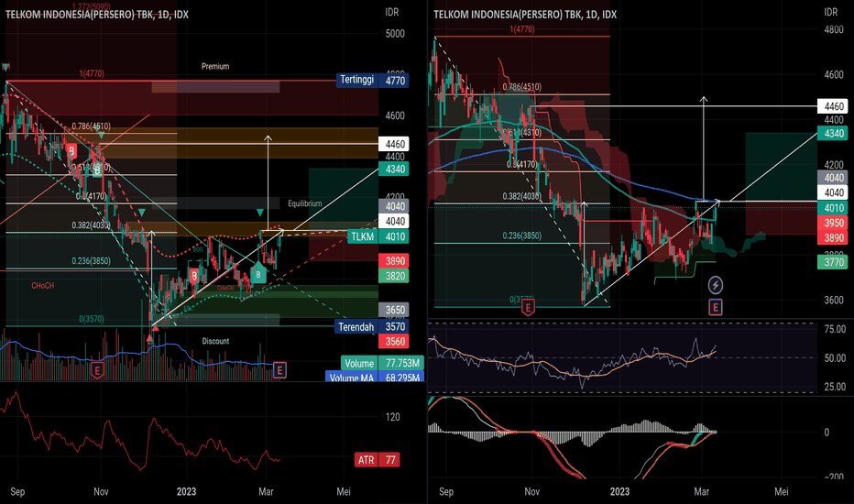Viewport: 854px width, 504px height.
Task: Click the 0.382(4030) Fibonacci label on left chart
Action: (91, 225)
